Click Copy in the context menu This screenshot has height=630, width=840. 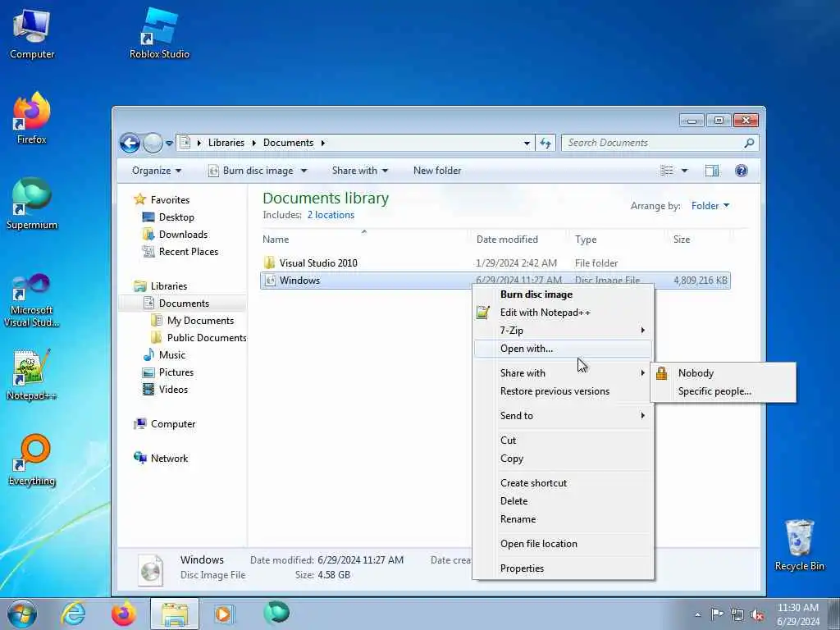coord(563,459)
